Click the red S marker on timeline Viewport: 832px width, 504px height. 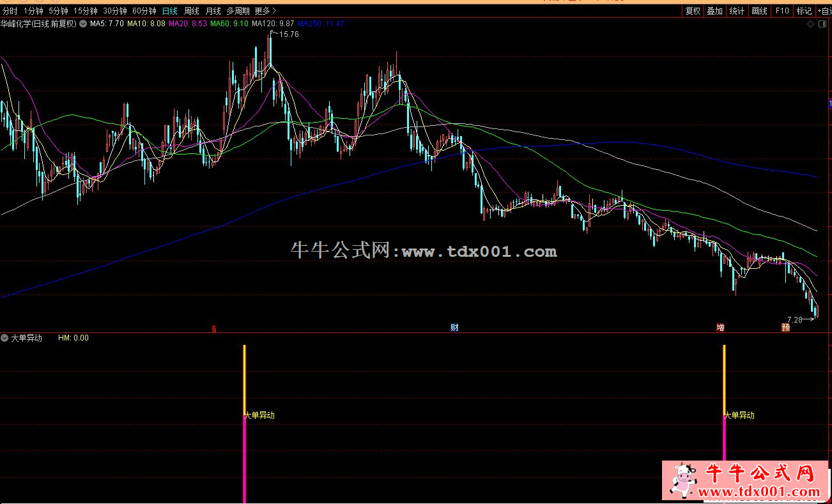214,328
